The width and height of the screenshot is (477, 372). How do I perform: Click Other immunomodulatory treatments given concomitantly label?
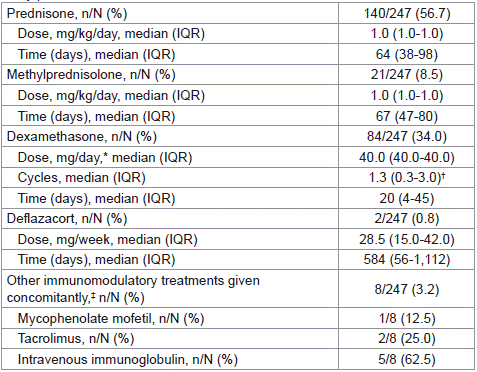(133, 289)
